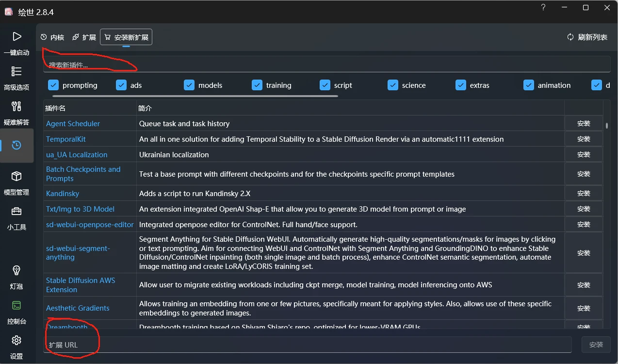Image resolution: width=618 pixels, height=364 pixels.
Task: Open 高级选项 advanced options
Action: 17,78
